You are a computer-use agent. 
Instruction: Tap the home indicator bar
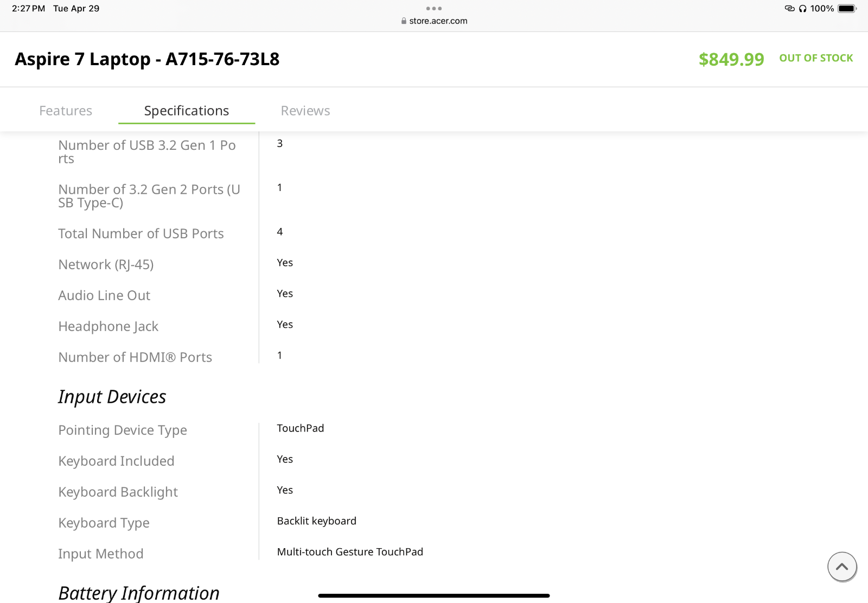(x=434, y=595)
